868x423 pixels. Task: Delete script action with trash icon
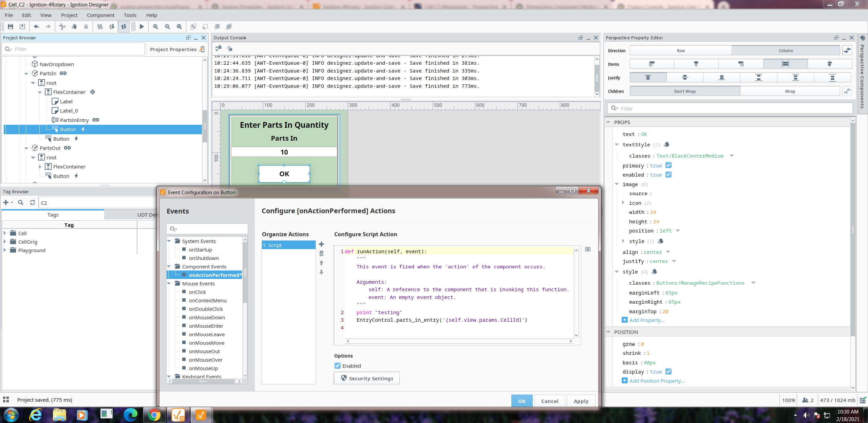click(x=321, y=254)
